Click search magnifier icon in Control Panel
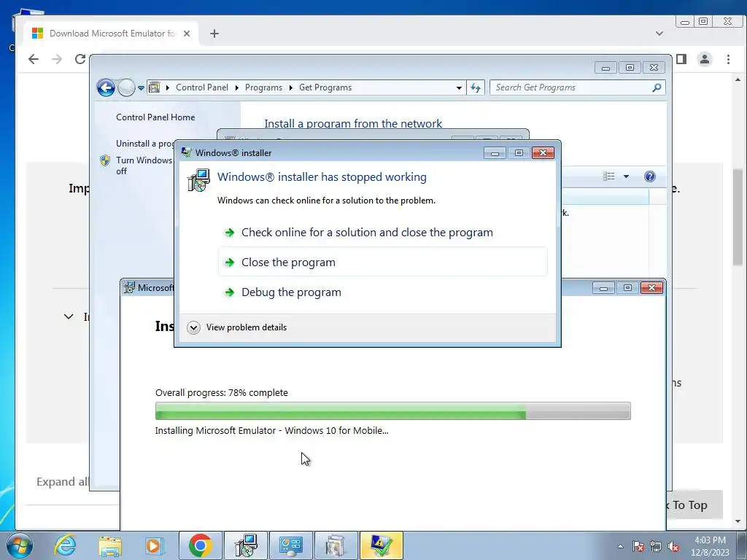The width and height of the screenshot is (747, 560). point(657,87)
